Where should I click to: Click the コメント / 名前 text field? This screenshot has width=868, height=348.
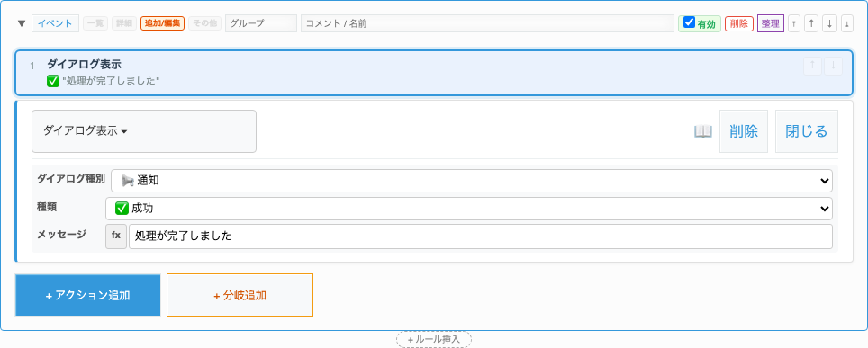[x=487, y=23]
